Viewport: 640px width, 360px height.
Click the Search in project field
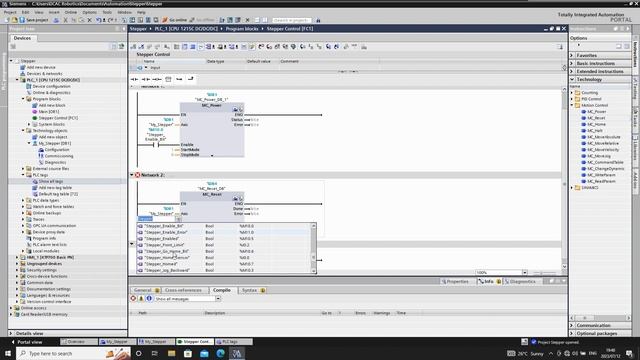pyautogui.click(x=292, y=20)
